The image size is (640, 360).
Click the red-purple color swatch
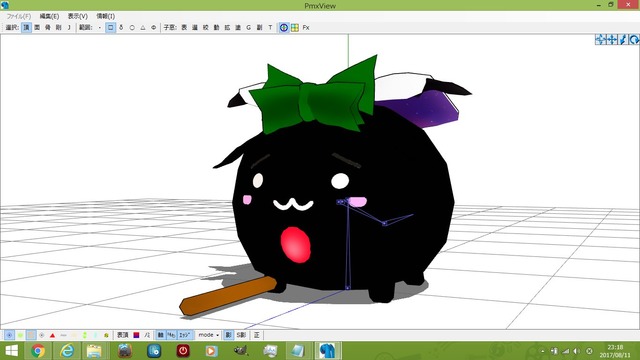[136, 335]
